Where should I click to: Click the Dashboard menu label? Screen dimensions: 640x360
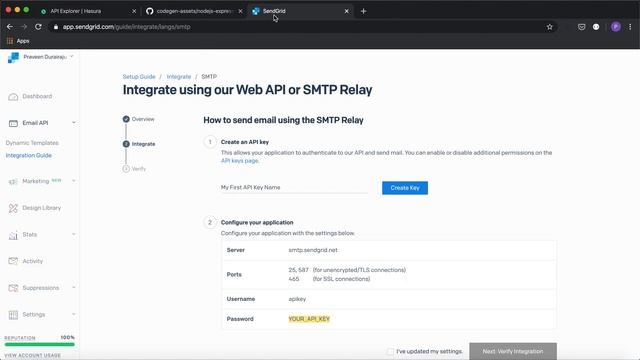(37, 96)
